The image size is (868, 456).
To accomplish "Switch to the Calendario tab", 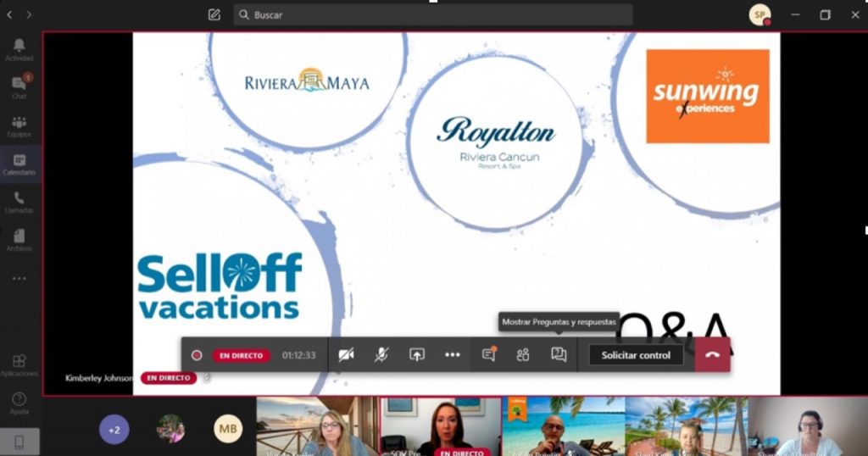I will point(19,164).
